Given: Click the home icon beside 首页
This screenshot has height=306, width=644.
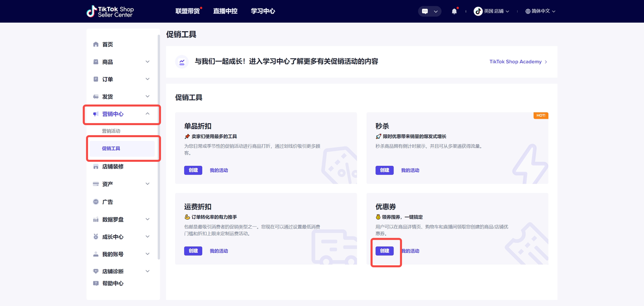Looking at the screenshot, I should 96,44.
